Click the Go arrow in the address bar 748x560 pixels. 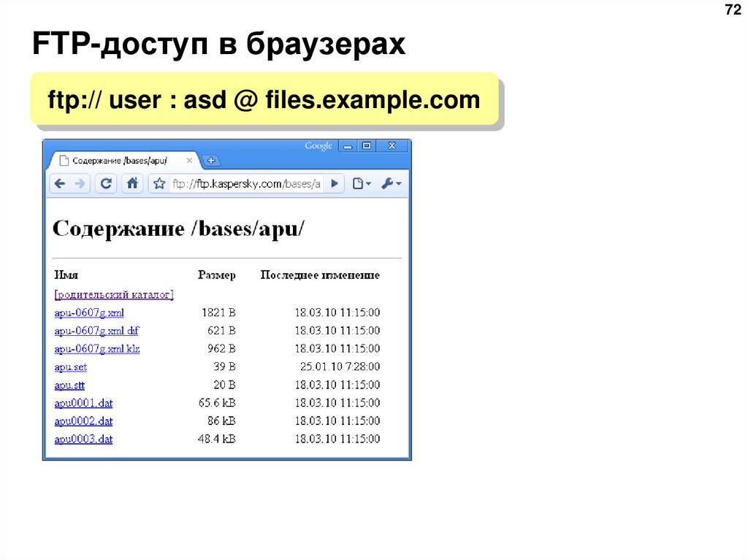[335, 184]
